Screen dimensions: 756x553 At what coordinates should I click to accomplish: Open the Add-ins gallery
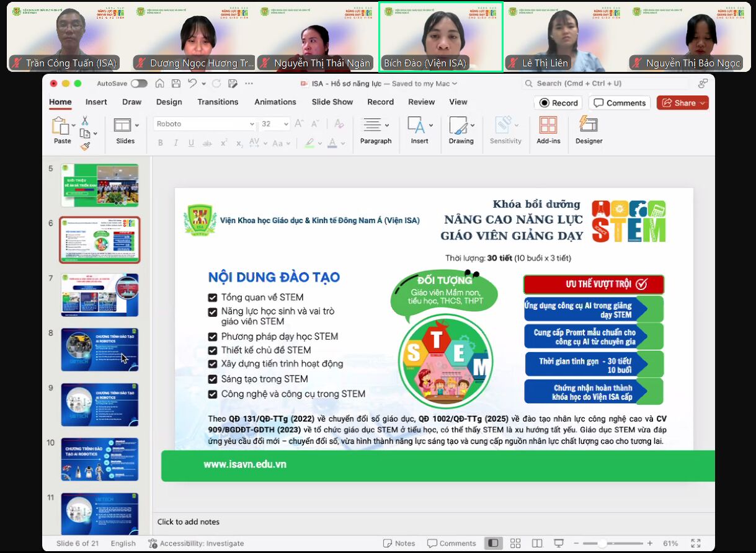click(x=548, y=130)
